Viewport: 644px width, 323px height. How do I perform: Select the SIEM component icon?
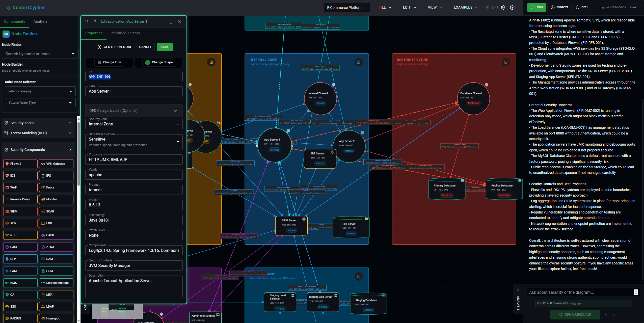20,211
